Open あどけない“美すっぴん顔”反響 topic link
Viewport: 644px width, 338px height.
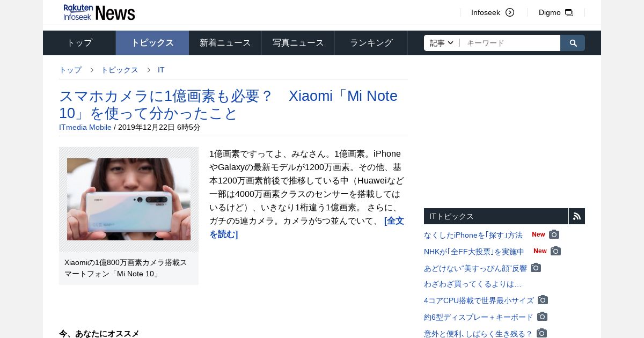click(x=475, y=268)
